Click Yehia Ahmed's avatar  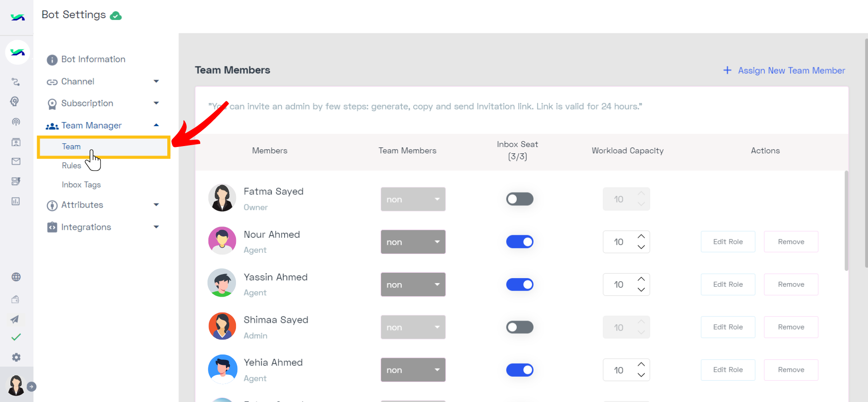222,369
